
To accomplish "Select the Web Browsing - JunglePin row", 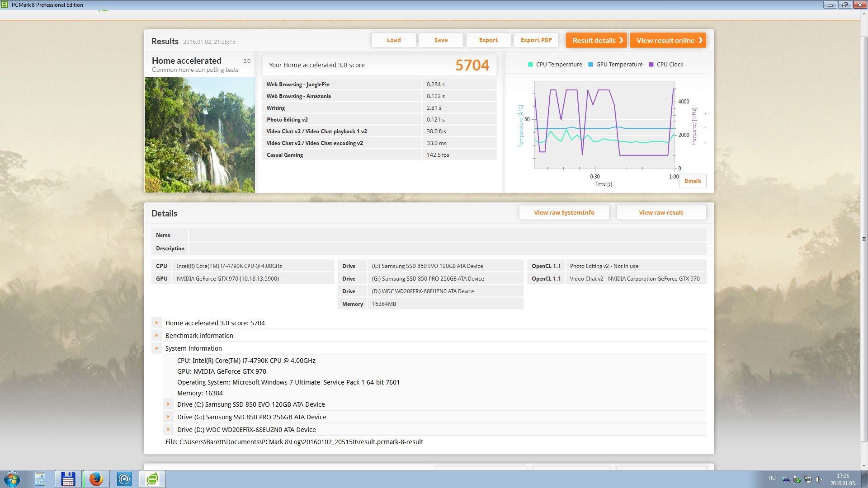I will [379, 84].
